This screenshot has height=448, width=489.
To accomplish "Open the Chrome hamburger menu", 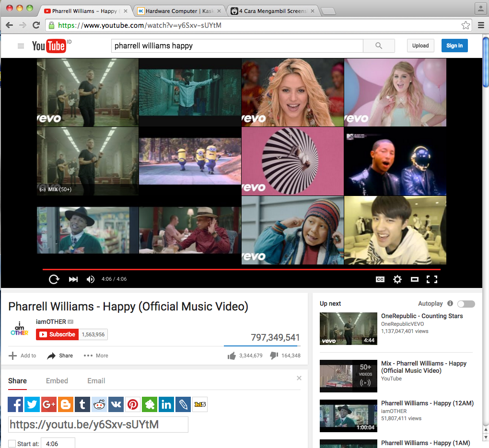I will coord(481,25).
